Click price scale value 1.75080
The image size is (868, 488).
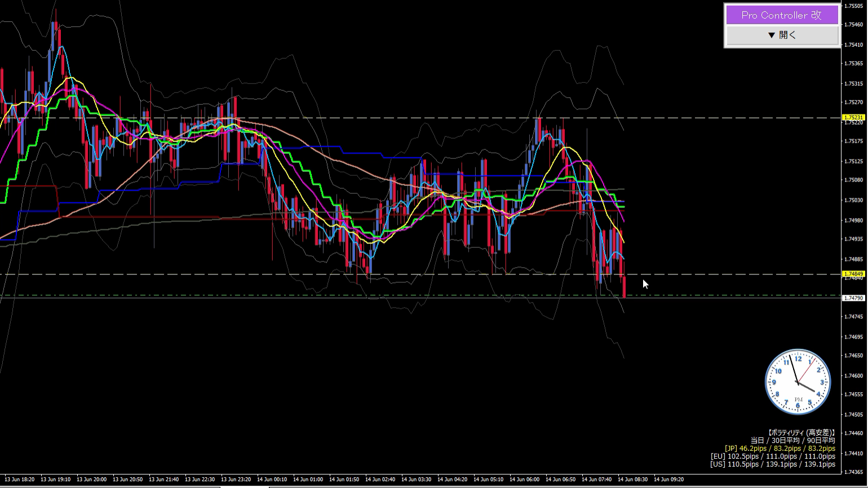pos(854,180)
